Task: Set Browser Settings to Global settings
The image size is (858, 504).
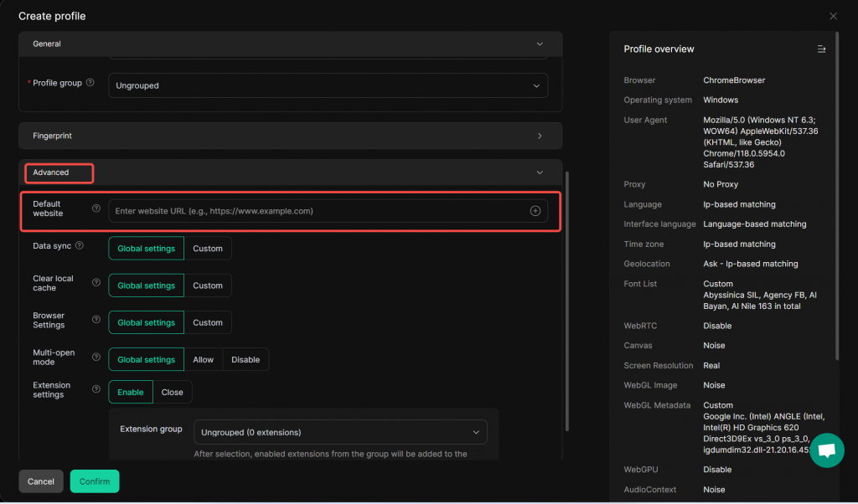Action: coord(146,322)
